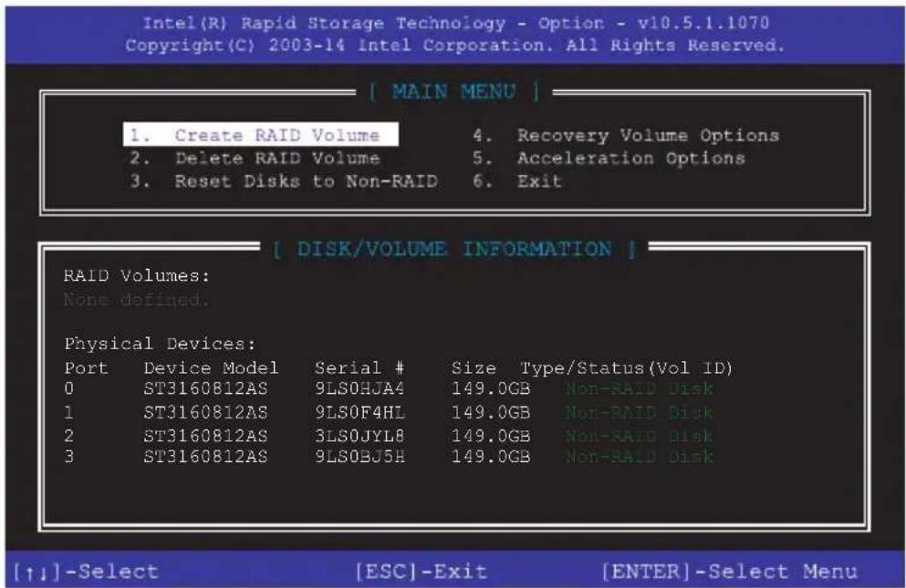This screenshot has height=588, width=906.
Task: Choose Delete RAID Volume option
Action: click(x=255, y=159)
